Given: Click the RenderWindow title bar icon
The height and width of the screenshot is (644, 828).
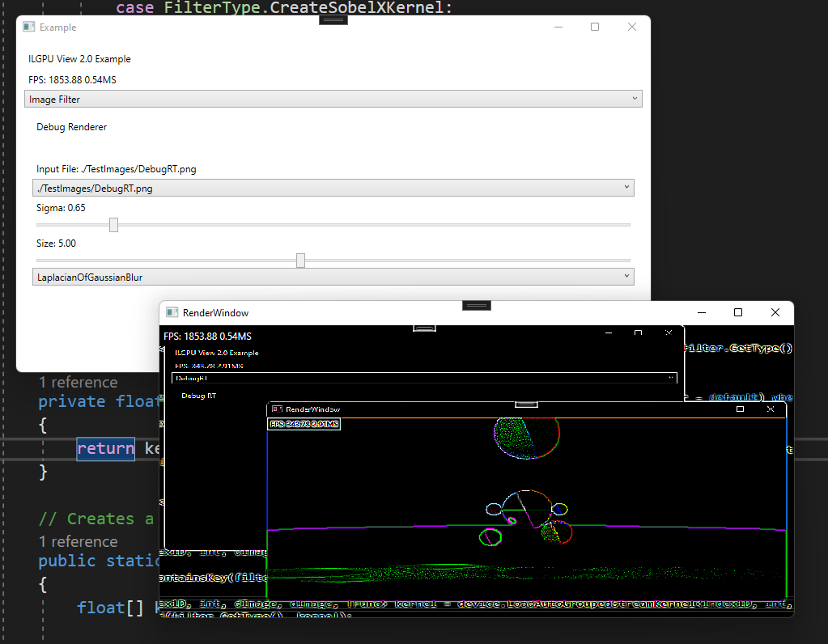Looking at the screenshot, I should [172, 312].
